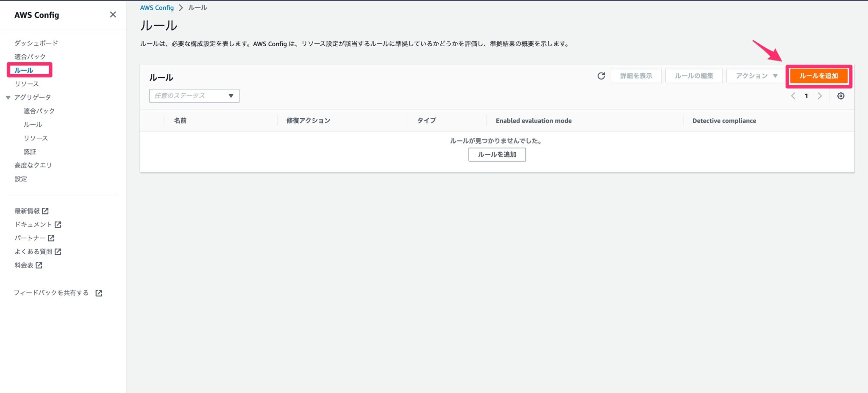
Task: Click page number 1 in pagination
Action: (x=806, y=95)
